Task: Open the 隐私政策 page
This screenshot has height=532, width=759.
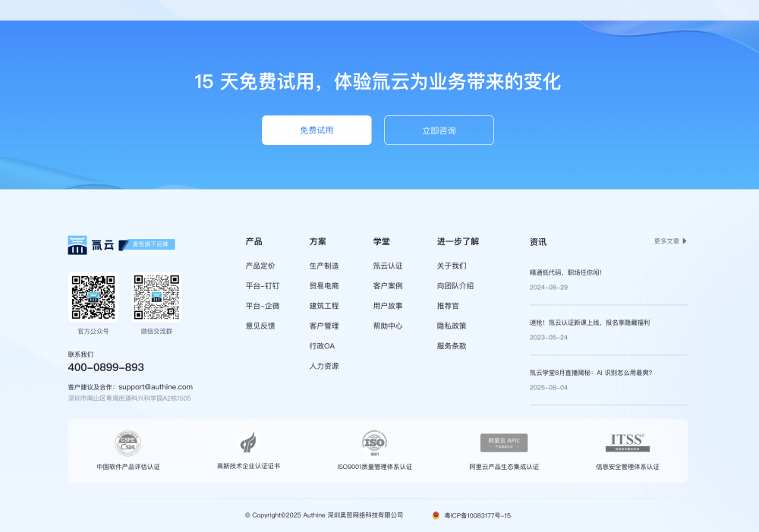Action: [452, 326]
